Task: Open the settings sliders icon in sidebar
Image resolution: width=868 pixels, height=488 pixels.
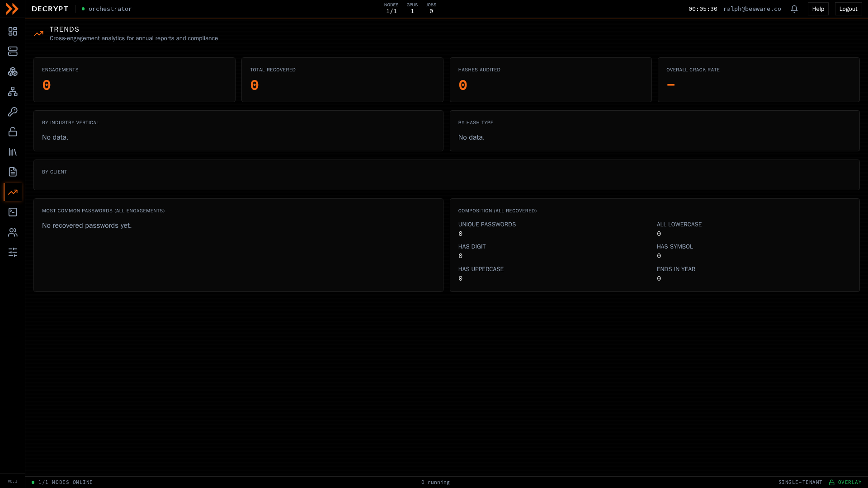Action: click(x=13, y=253)
